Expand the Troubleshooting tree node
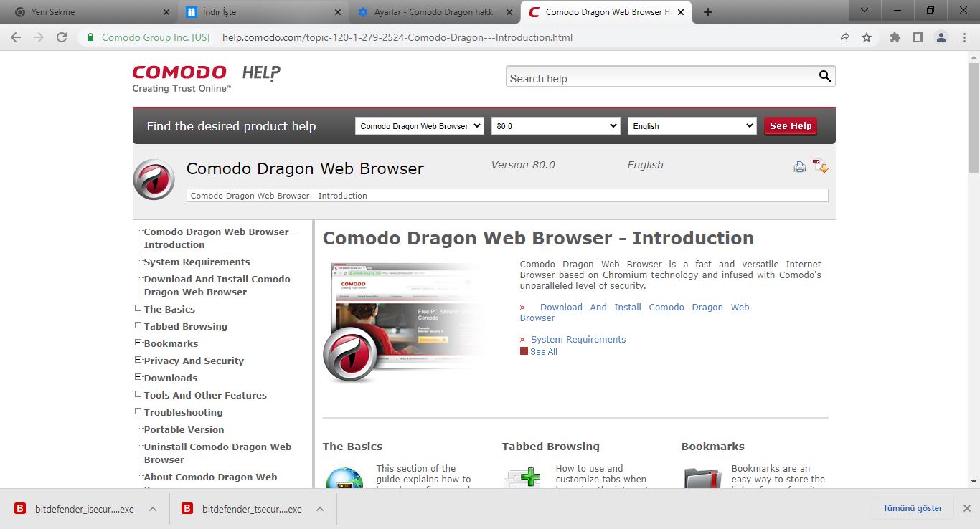 138,411
